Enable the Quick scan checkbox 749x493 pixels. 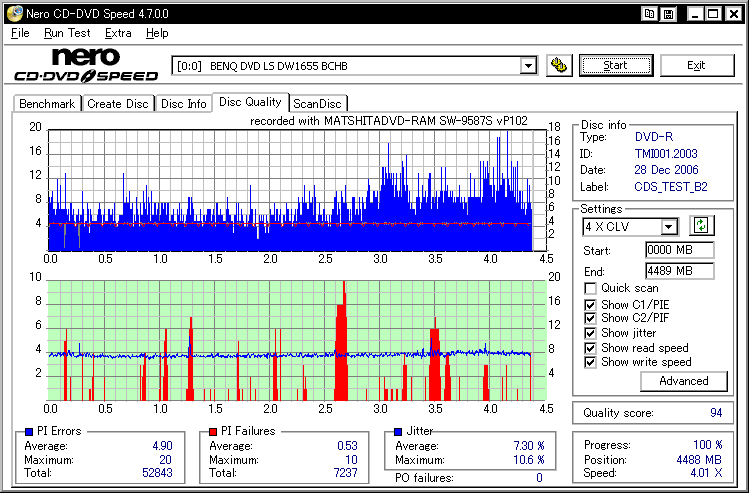pos(590,289)
